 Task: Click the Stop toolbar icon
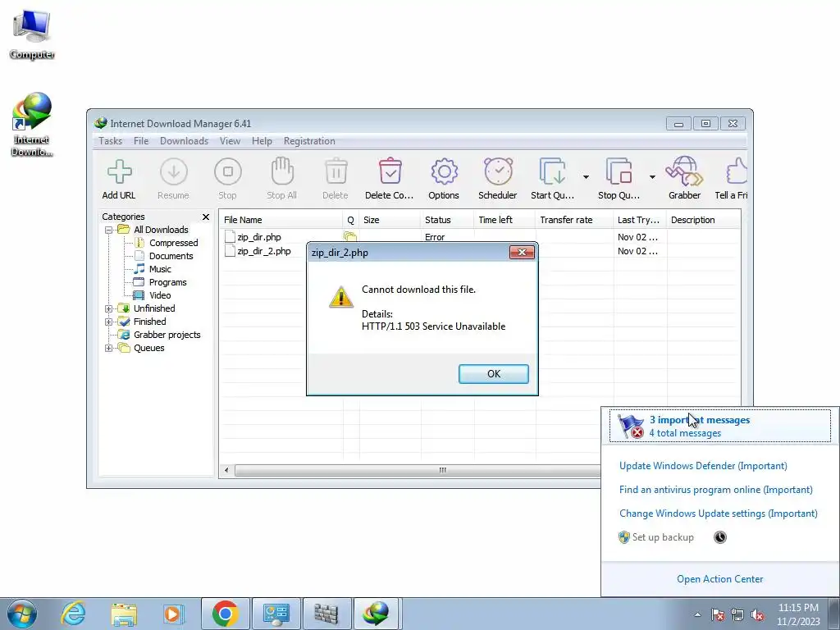pyautogui.click(x=228, y=172)
